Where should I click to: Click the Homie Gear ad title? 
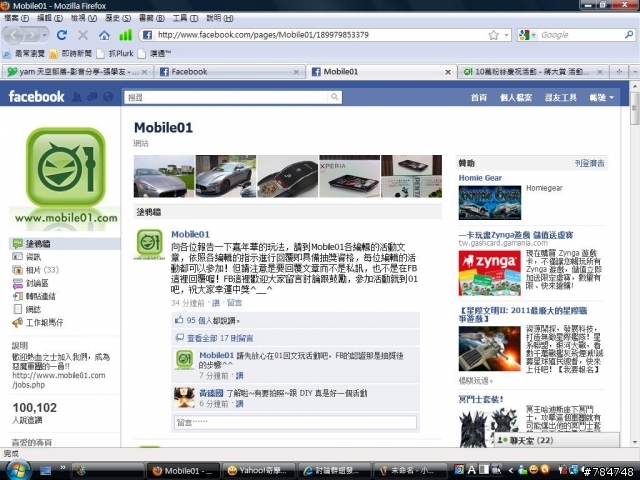pyautogui.click(x=480, y=178)
